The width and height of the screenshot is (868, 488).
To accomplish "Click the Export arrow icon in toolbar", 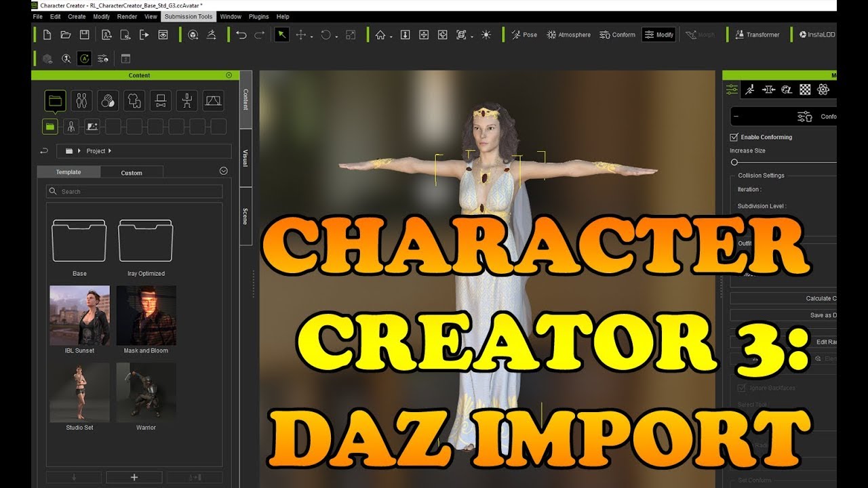I will pos(144,35).
